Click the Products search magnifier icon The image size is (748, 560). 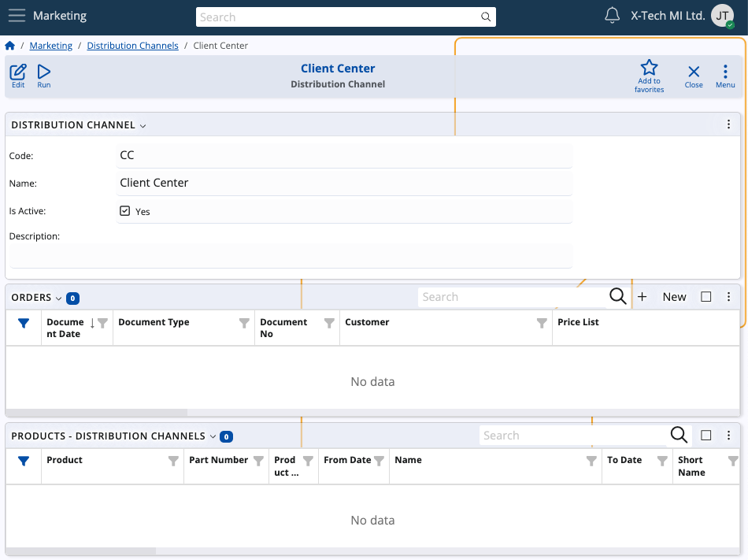[x=679, y=435]
